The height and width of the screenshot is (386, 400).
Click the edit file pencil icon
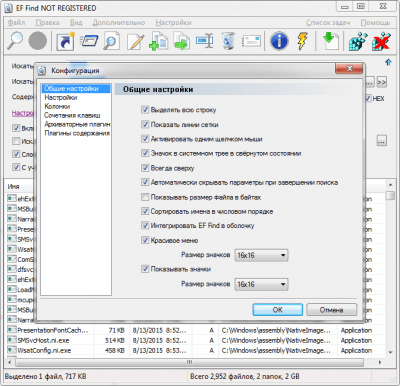pos(135,41)
